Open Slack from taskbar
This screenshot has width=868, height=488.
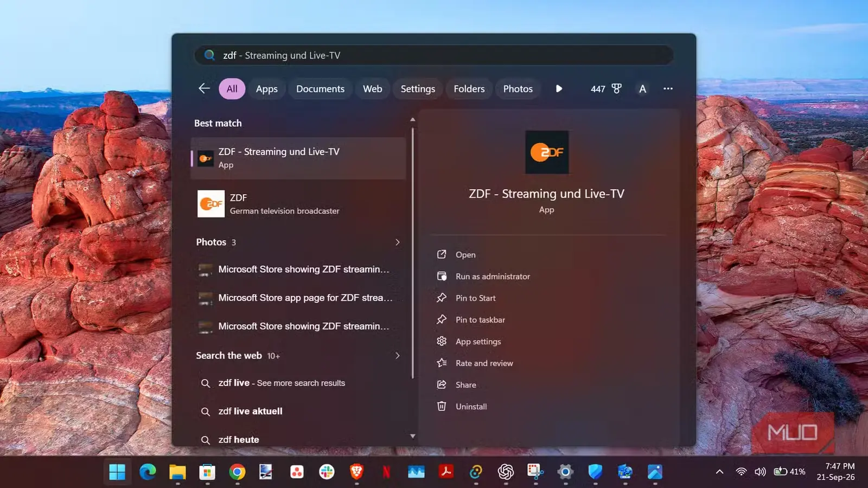(327, 472)
